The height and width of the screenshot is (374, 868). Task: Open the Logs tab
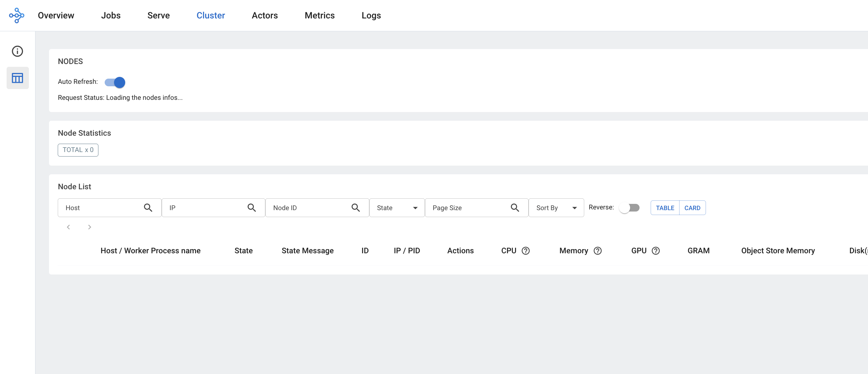coord(371,16)
